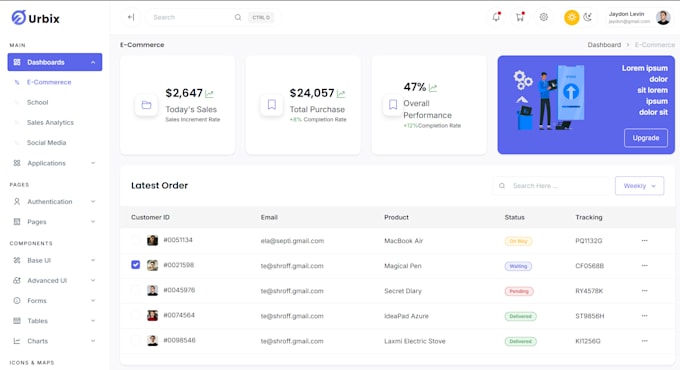The image size is (680, 370).
Task: Click the Forms sidebar icon
Action: tap(17, 301)
